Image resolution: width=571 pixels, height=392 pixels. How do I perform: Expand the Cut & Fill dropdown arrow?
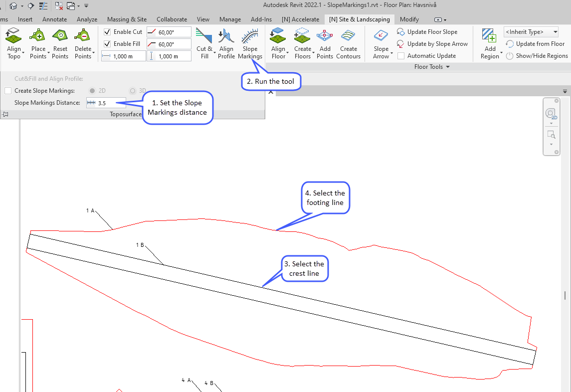214,53
